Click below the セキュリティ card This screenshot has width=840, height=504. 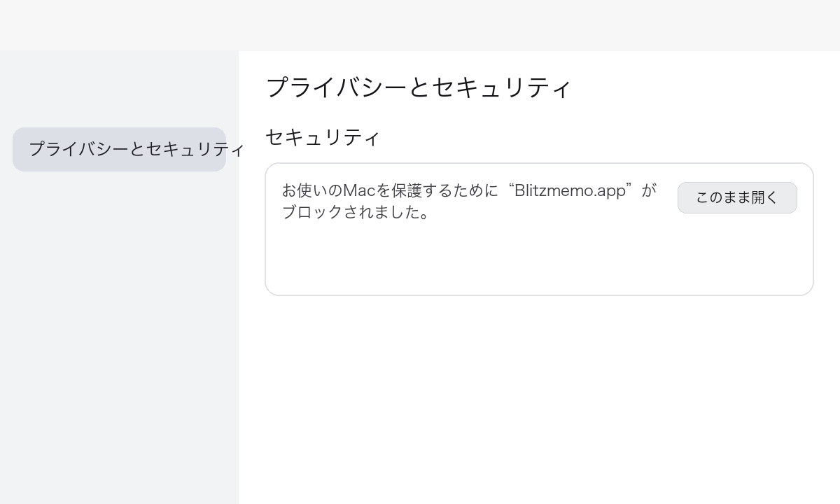[x=539, y=329]
